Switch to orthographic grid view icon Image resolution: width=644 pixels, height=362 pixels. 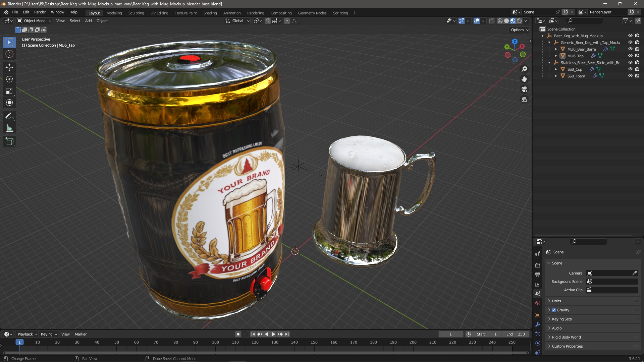click(x=524, y=100)
